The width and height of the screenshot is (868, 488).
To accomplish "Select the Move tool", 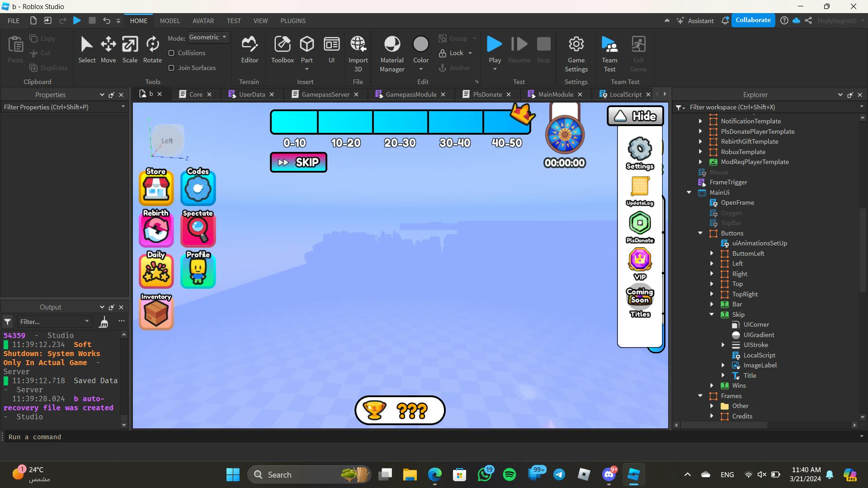I will click(x=108, y=49).
